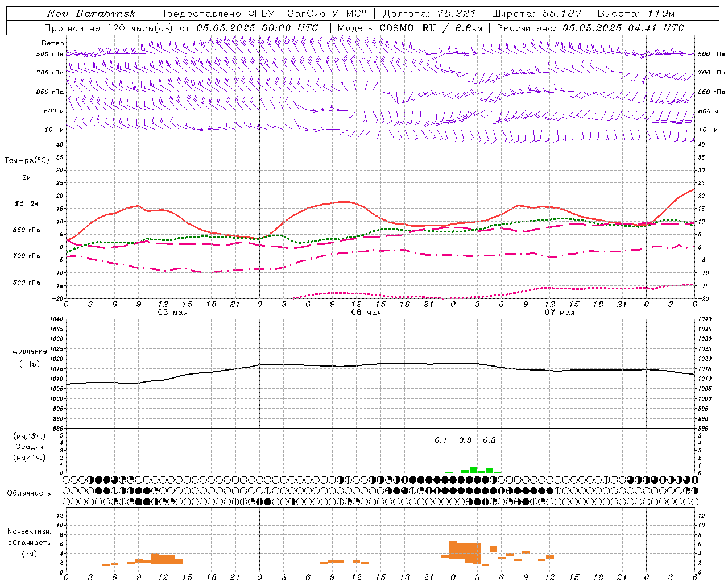Click the "Прогноз на 120 часа(ов)" text
The height and width of the screenshot is (582, 728).
[x=109, y=28]
